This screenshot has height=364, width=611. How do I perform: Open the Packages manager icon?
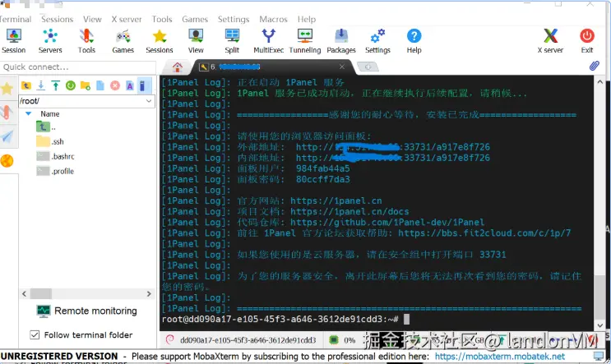pos(341,41)
